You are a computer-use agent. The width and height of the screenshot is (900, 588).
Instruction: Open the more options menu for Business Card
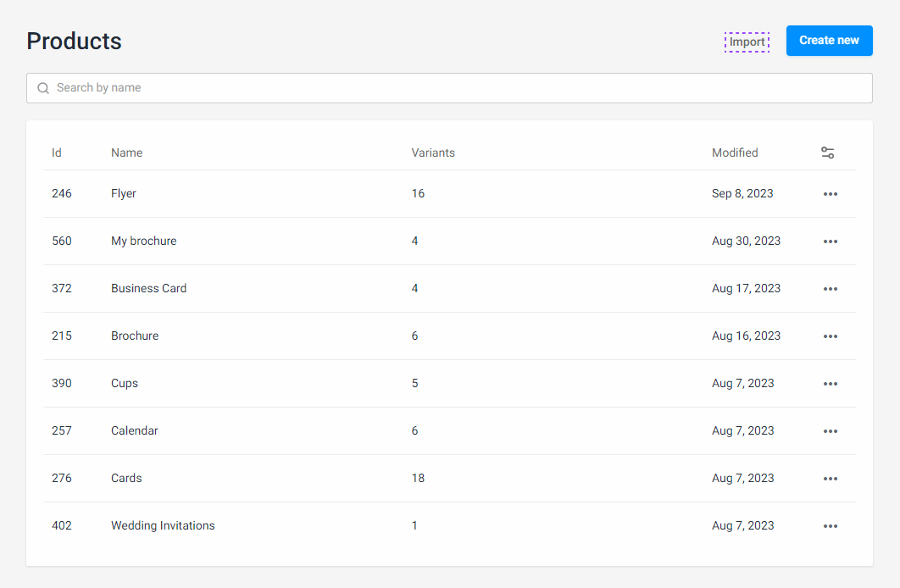tap(830, 289)
